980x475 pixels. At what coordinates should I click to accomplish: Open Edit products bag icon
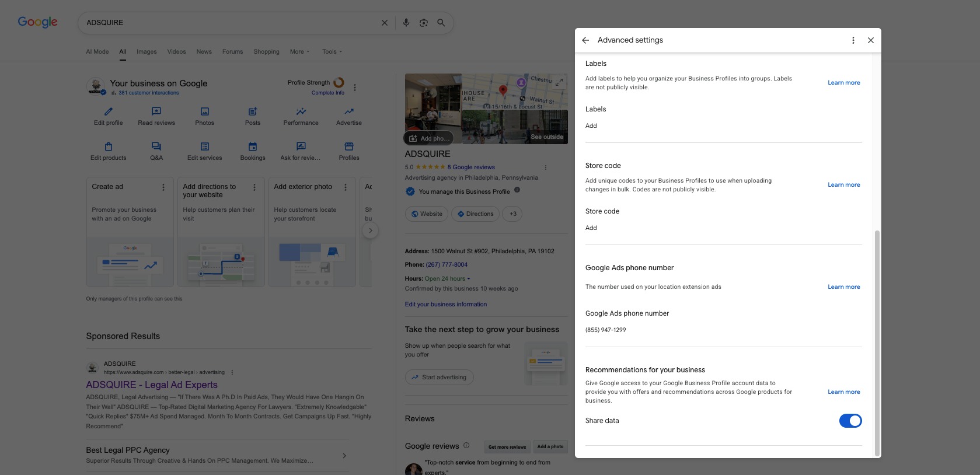pos(109,146)
